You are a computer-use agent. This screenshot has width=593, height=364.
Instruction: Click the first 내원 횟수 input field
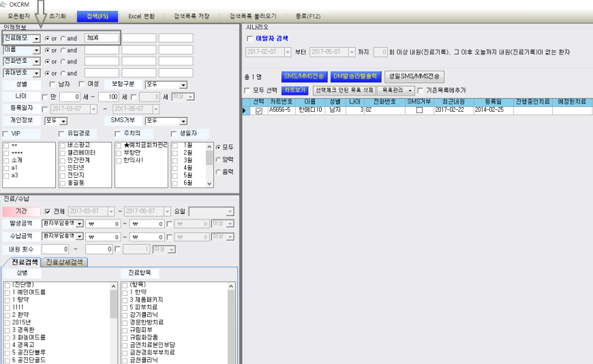[x=55, y=249]
